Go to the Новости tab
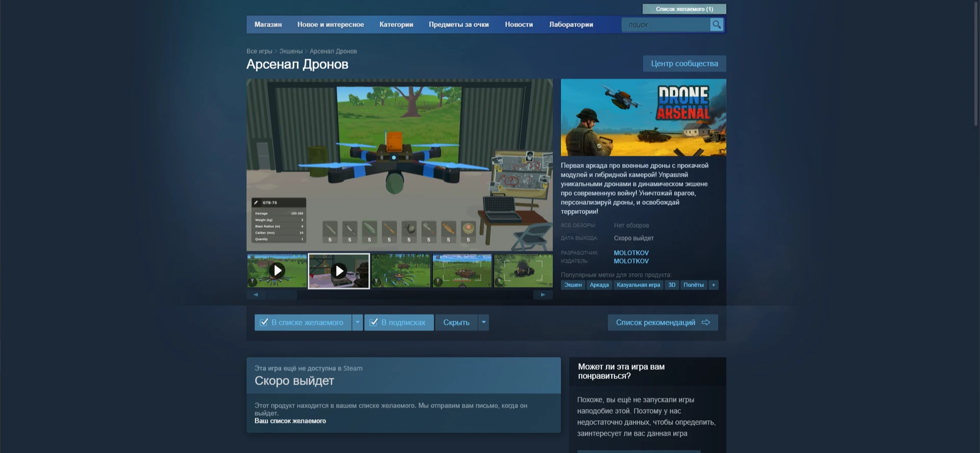The image size is (980, 453). coord(519,25)
